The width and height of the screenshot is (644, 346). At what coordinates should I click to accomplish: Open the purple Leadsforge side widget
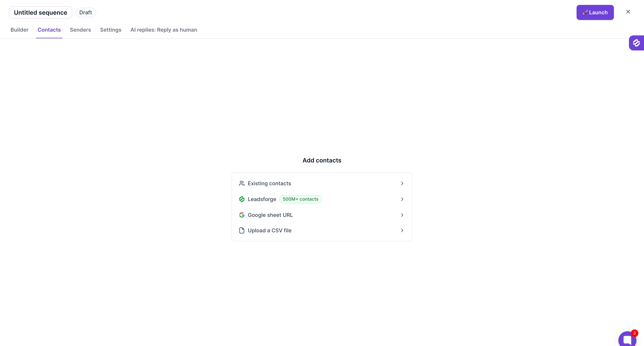pyautogui.click(x=636, y=43)
